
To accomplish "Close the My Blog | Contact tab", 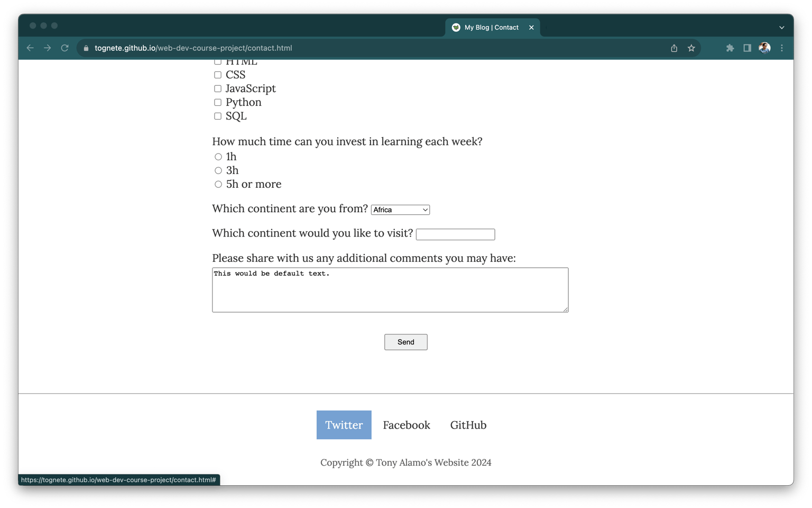I will (531, 28).
